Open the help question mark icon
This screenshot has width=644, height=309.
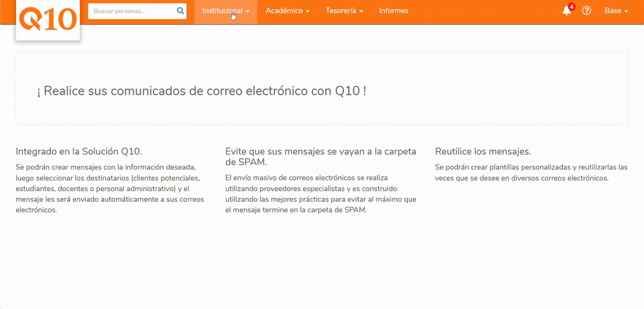[587, 11]
